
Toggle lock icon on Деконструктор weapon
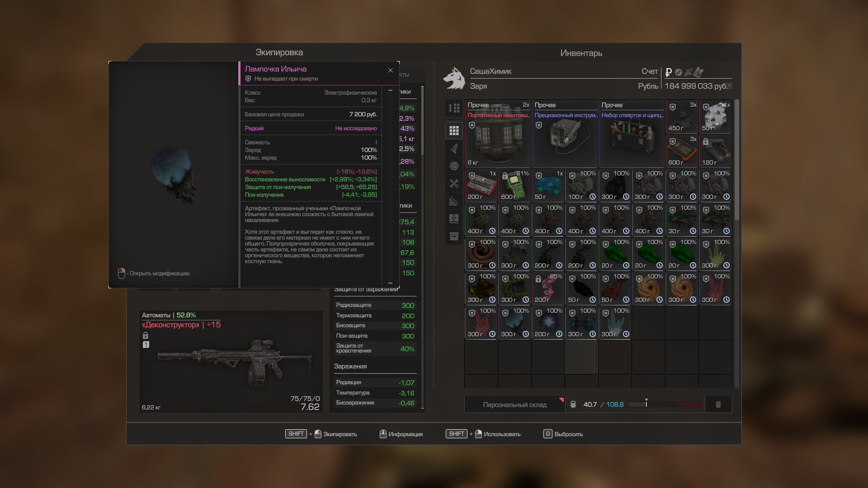pyautogui.click(x=146, y=335)
